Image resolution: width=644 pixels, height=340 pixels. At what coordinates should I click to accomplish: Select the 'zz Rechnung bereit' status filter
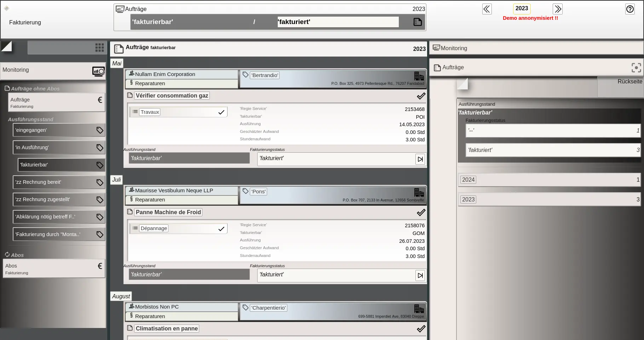[59, 182]
